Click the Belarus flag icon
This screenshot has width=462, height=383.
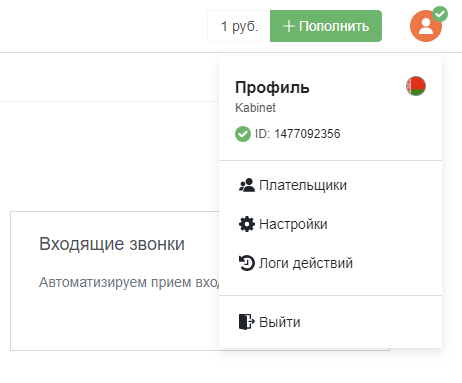pyautogui.click(x=416, y=86)
